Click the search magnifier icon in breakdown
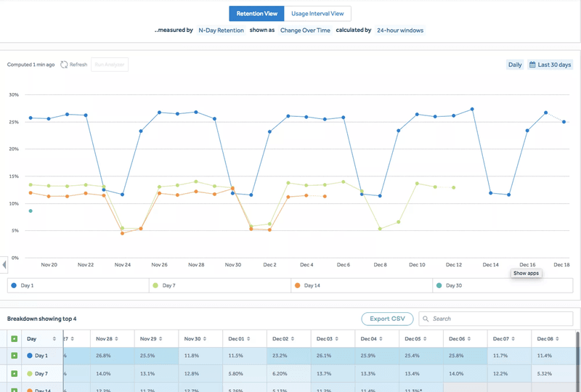 426,319
